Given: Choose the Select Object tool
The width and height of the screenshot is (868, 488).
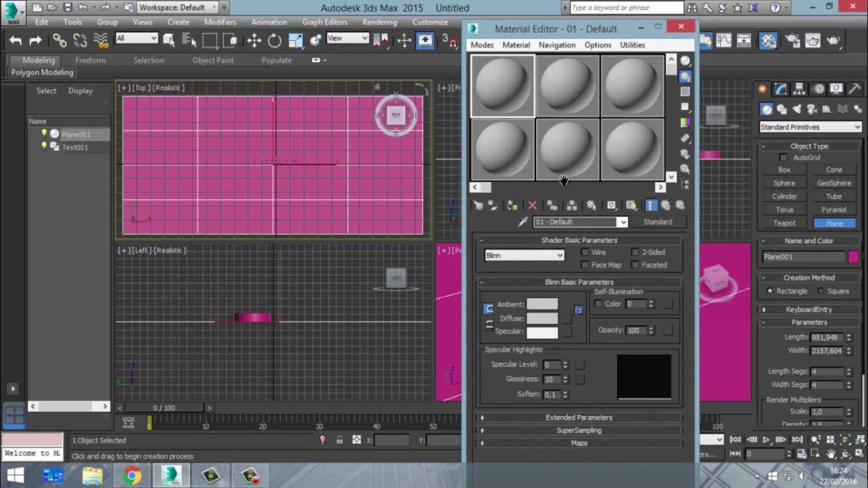Looking at the screenshot, I should [x=169, y=41].
